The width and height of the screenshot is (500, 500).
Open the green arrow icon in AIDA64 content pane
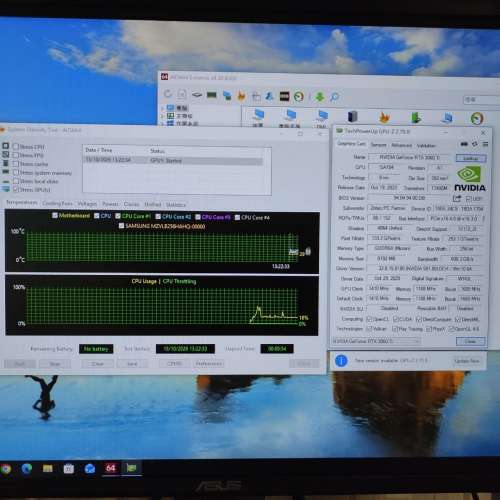tap(416, 117)
